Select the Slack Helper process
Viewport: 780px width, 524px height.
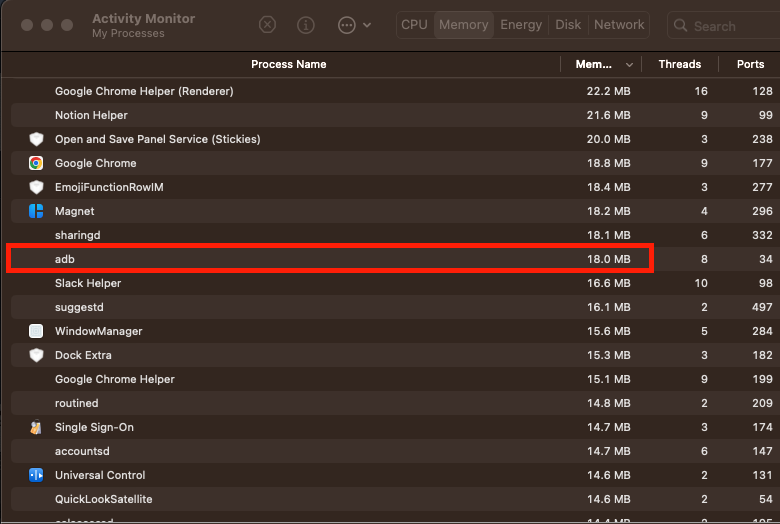[x=395, y=283]
